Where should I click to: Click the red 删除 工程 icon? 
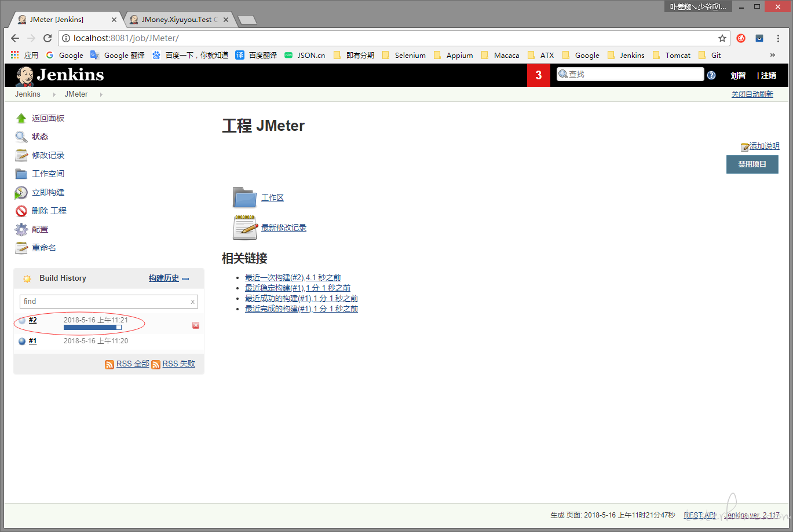[21, 211]
